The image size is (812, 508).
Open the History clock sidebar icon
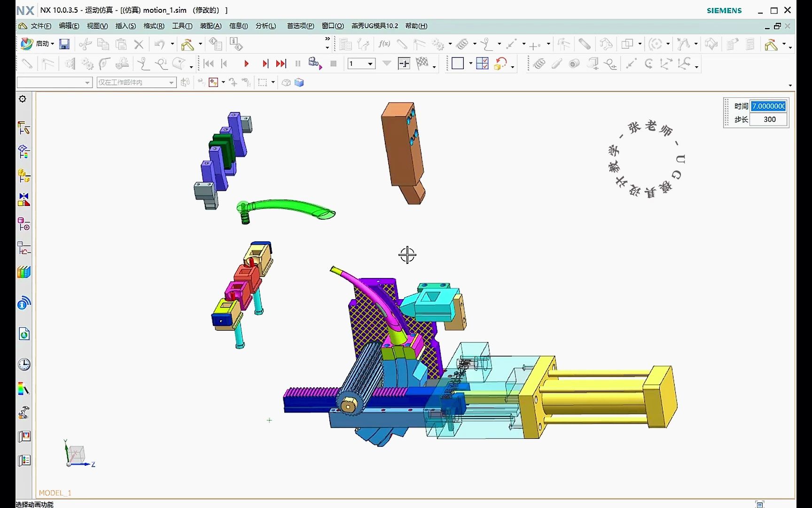24,364
